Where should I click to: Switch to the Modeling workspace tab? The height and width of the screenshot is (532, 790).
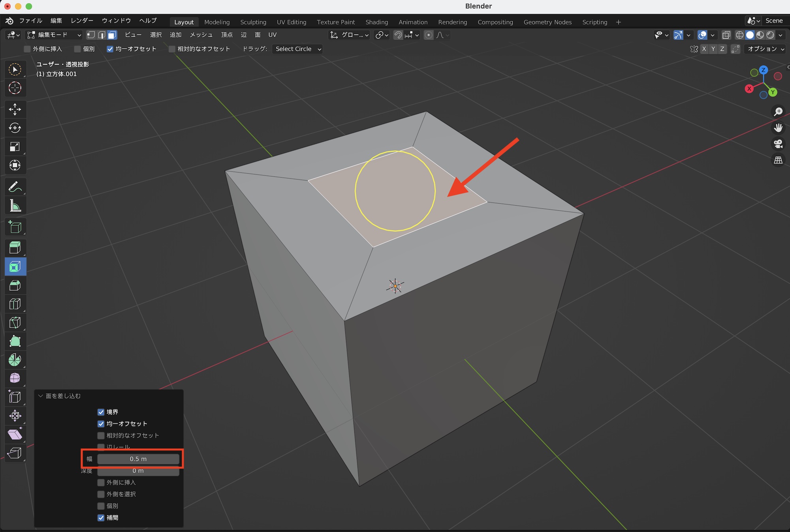tap(216, 22)
